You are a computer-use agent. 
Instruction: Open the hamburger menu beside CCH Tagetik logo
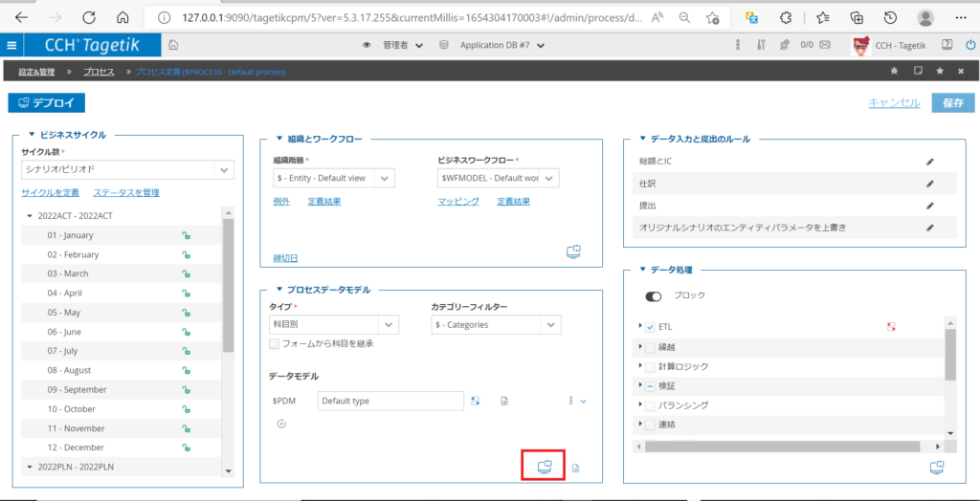(x=11, y=45)
